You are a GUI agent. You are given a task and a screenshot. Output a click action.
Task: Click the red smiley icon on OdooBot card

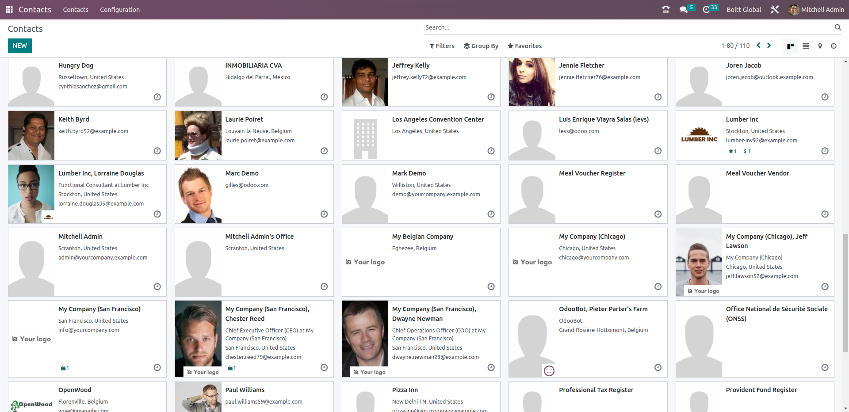[x=548, y=370]
